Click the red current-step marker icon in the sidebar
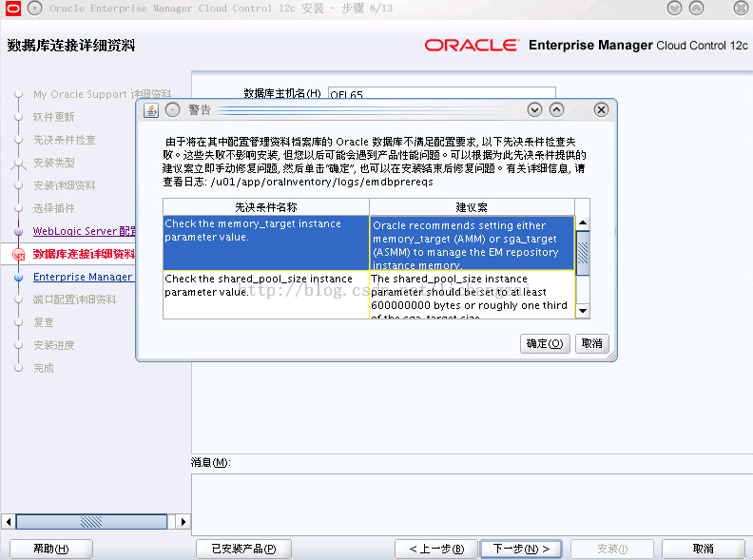The width and height of the screenshot is (753, 560). pyautogui.click(x=19, y=254)
